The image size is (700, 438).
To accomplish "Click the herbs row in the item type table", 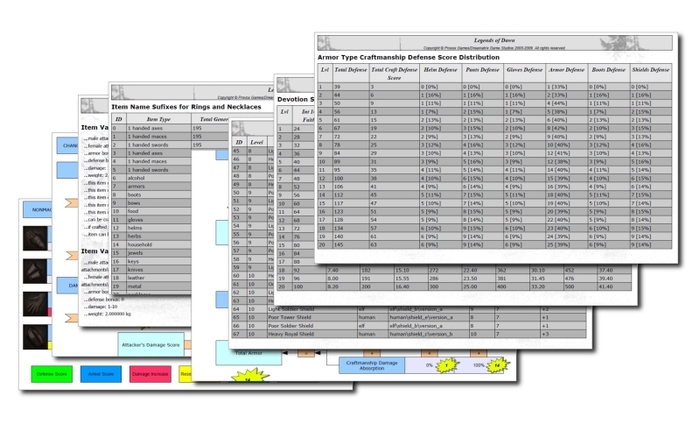I will (x=152, y=236).
